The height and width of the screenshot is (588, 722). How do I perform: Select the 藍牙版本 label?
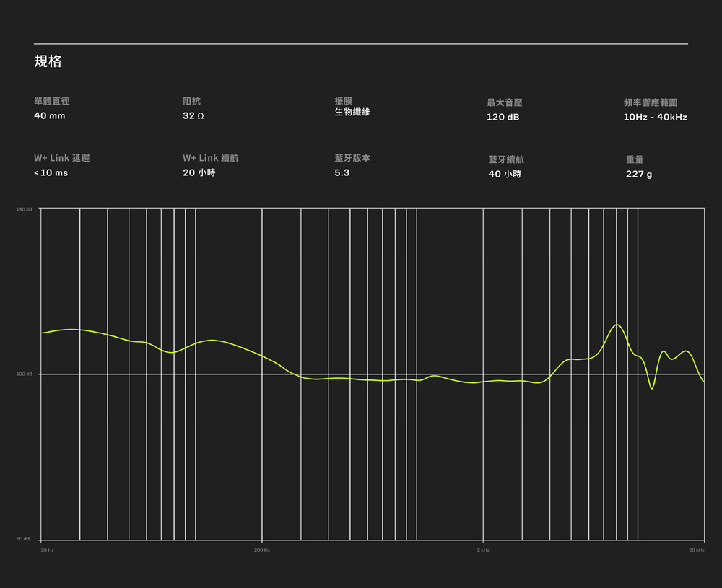pos(352,158)
